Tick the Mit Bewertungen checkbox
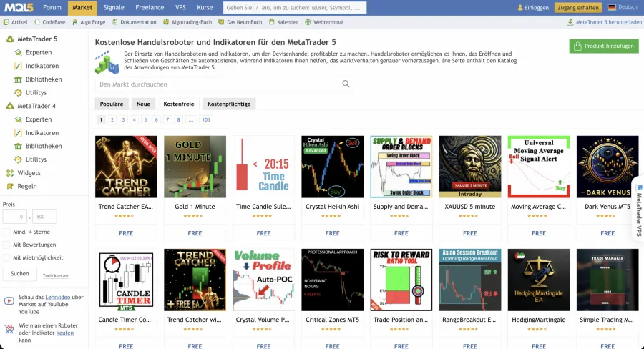The height and width of the screenshot is (349, 644). click(x=6, y=245)
